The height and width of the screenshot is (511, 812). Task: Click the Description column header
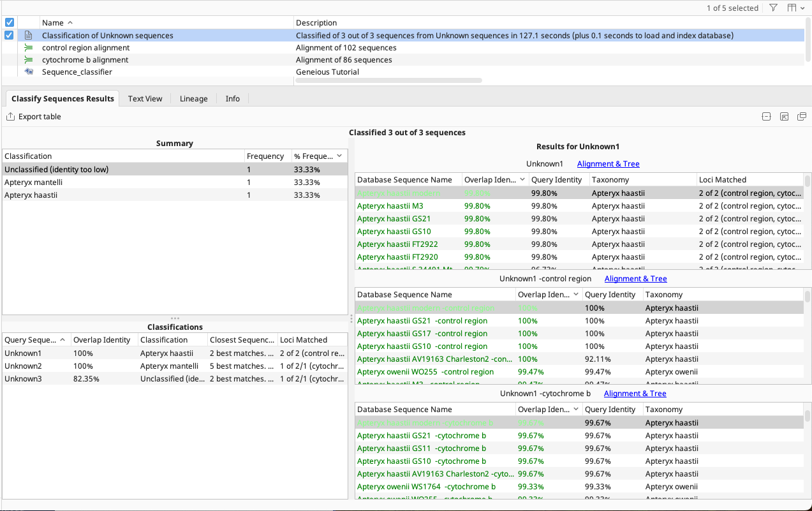pos(549,23)
